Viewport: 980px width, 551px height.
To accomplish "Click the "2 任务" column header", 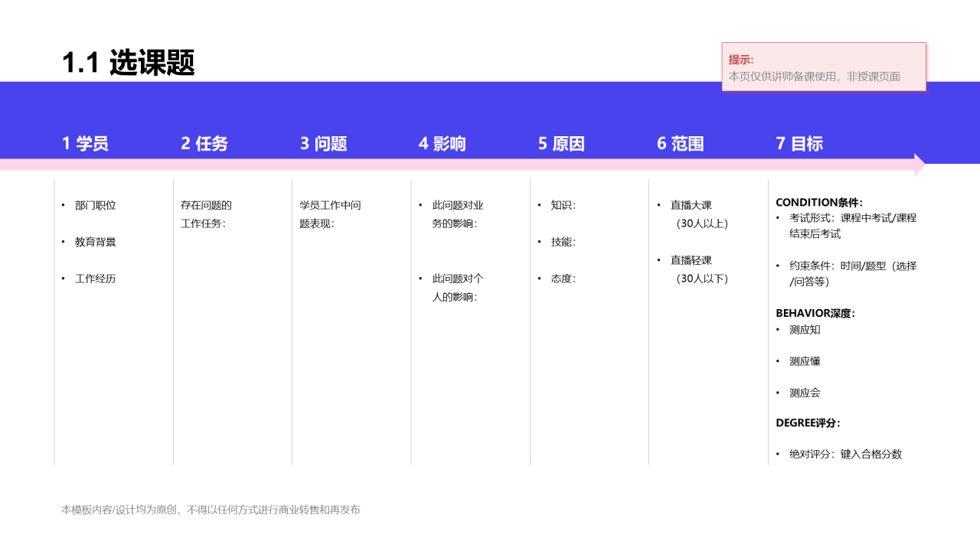I will tap(204, 144).
